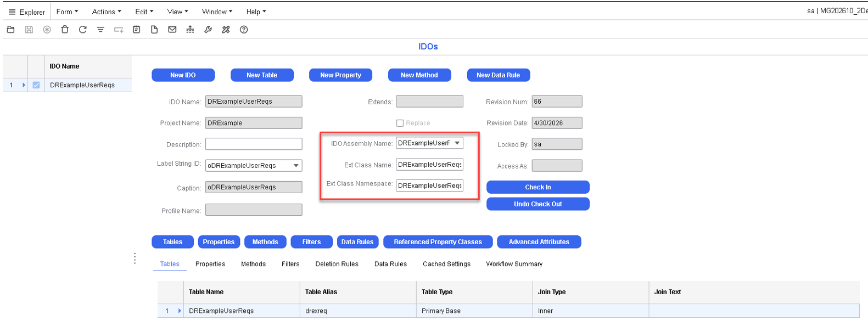This screenshot has width=868, height=326.
Task: Switch to the Workflow Summary tab
Action: pyautogui.click(x=514, y=264)
